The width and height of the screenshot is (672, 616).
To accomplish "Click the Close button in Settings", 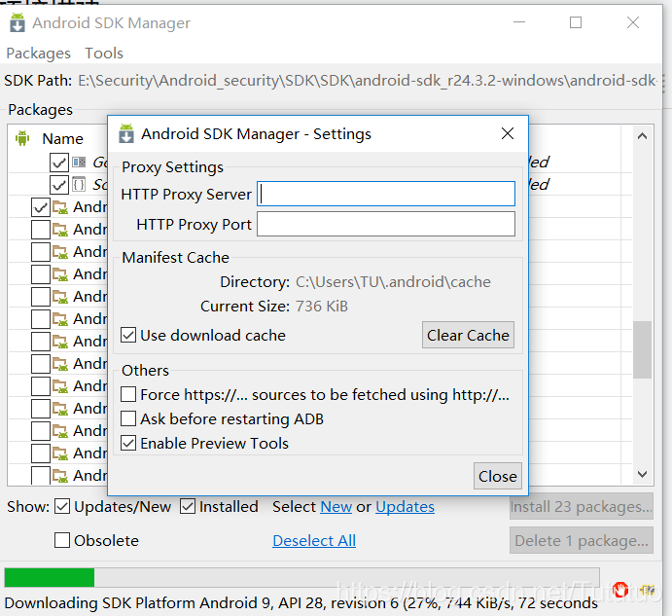I will [x=498, y=476].
